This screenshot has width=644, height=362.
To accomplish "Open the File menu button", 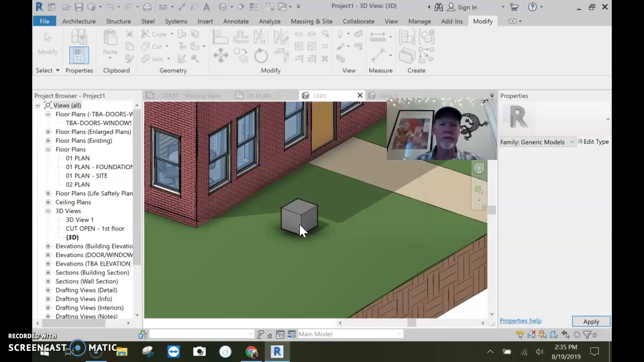I will [45, 21].
